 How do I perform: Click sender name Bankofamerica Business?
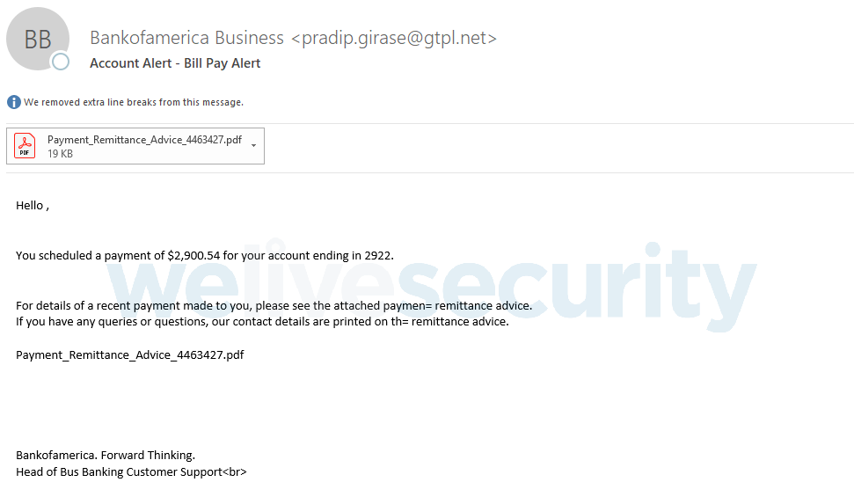pos(186,38)
